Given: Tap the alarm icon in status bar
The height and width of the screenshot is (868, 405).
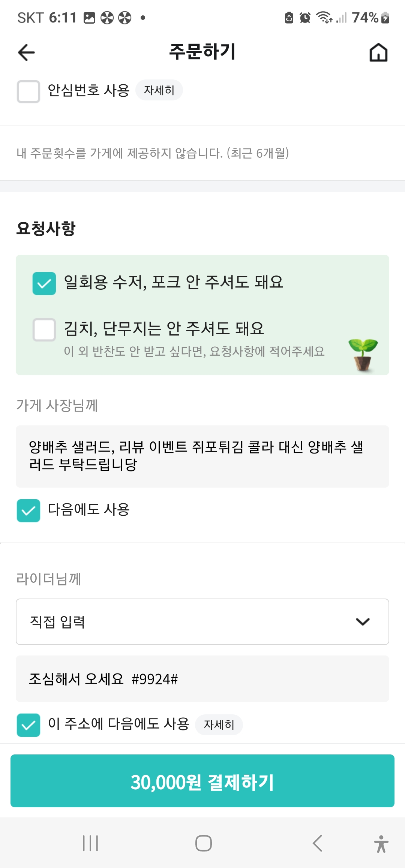Looking at the screenshot, I should 305,18.
